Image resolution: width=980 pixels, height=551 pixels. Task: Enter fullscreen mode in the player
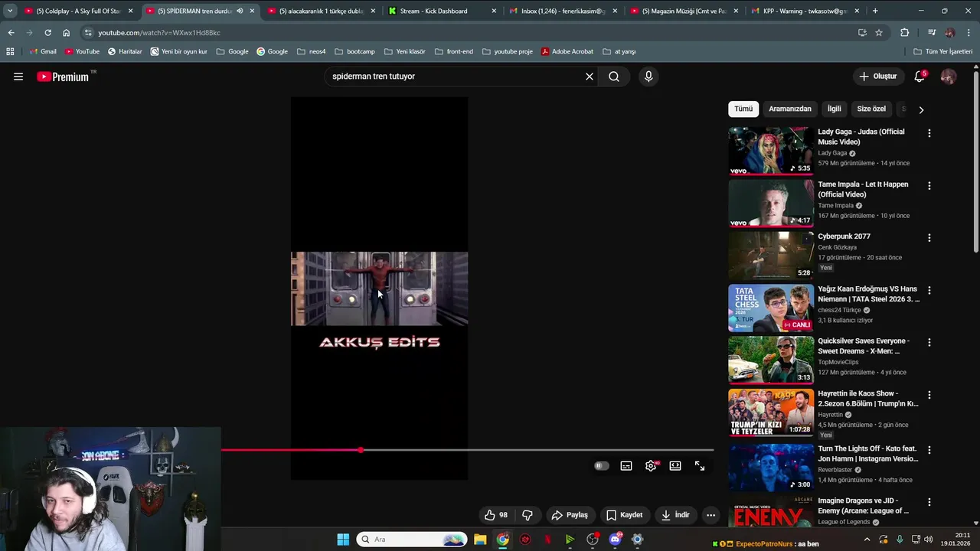click(700, 466)
